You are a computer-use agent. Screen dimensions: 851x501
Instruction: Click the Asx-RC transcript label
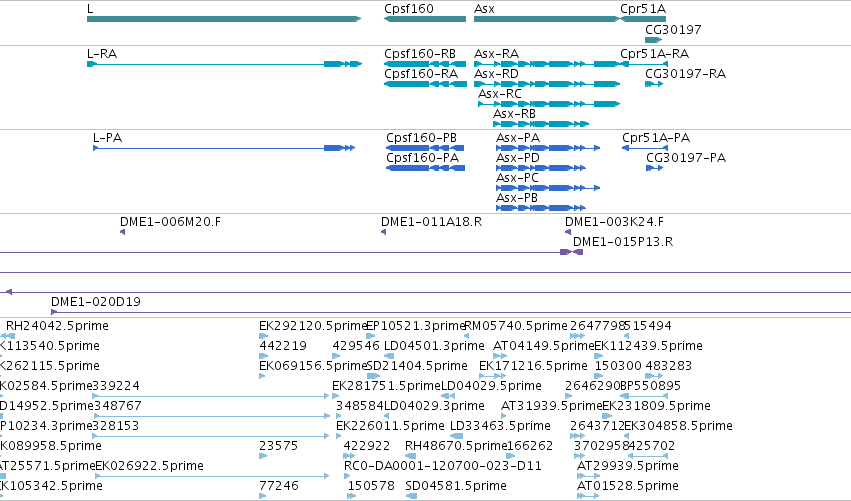coord(500,94)
